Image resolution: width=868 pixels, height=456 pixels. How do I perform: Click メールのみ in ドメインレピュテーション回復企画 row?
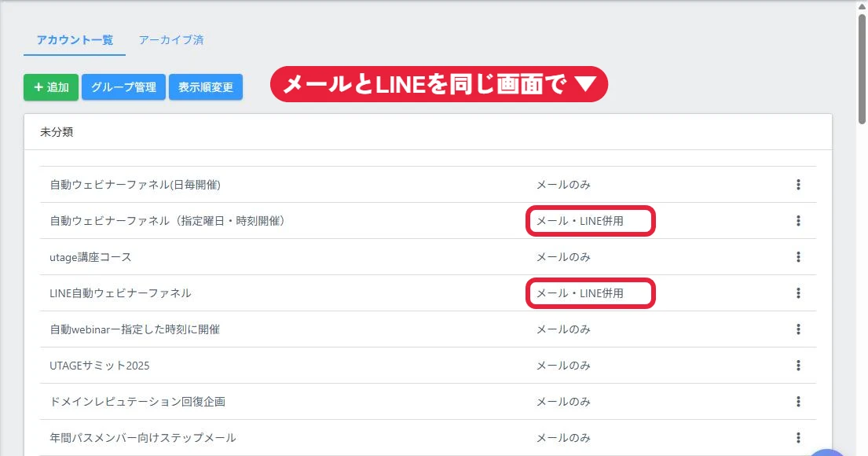point(563,402)
